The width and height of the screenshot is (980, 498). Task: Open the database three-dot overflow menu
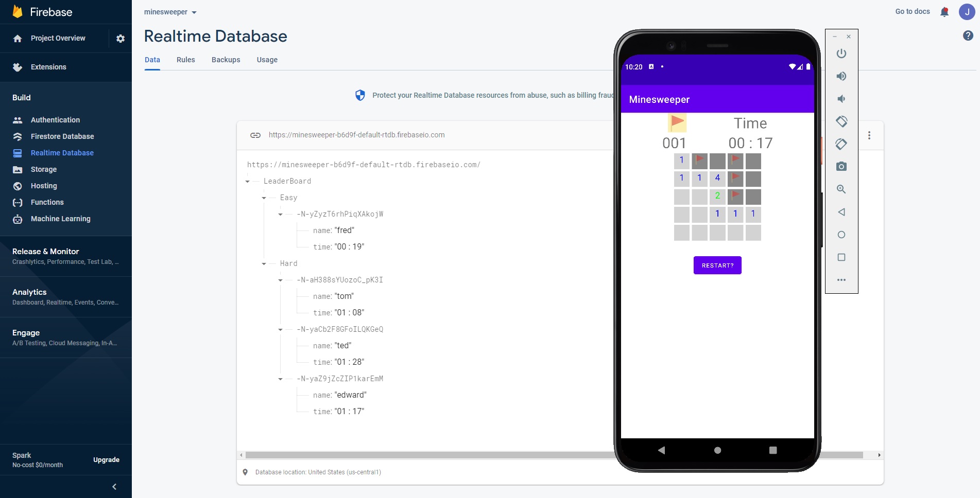pos(869,135)
